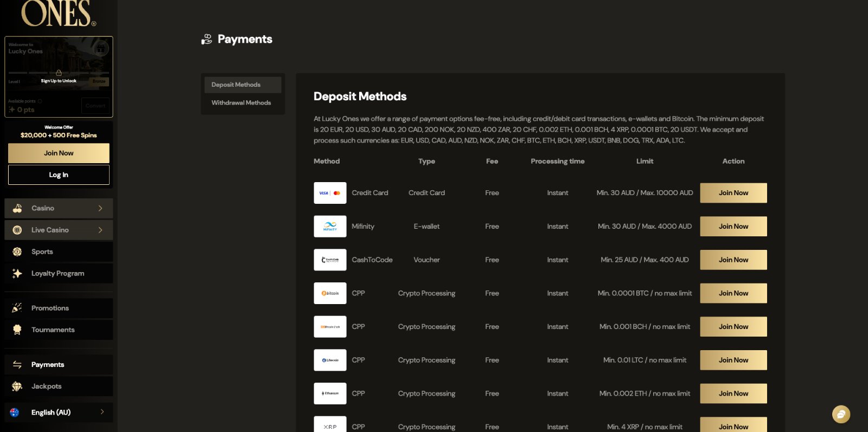Click the 0 pts available points value
The width and height of the screenshot is (868, 432).
tap(25, 109)
